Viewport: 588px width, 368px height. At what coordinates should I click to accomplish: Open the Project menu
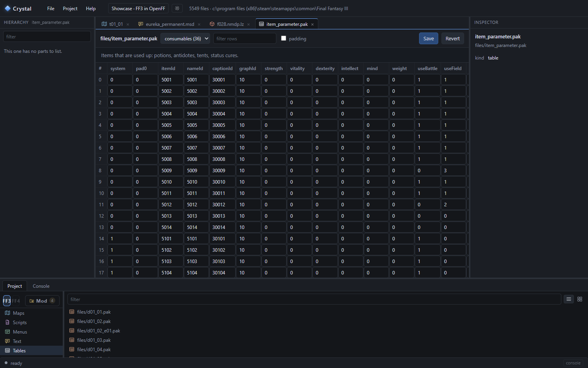click(x=70, y=8)
